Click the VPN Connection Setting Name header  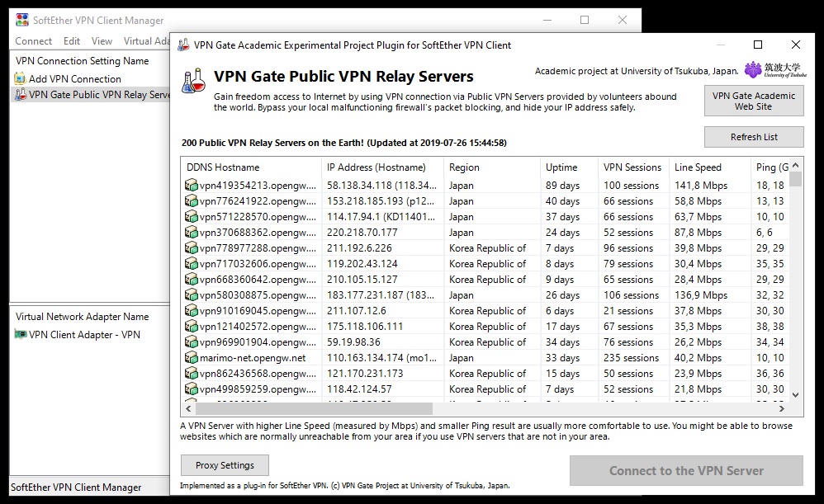82,61
